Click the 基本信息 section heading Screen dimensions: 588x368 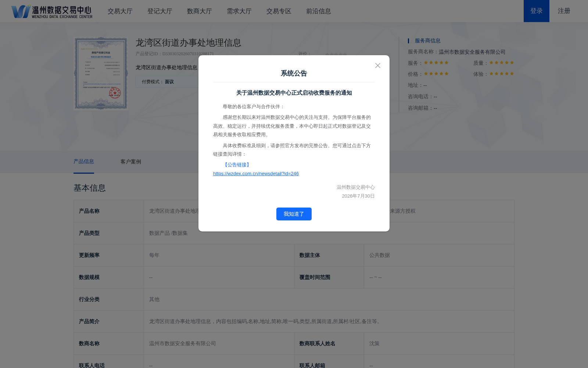click(x=90, y=188)
